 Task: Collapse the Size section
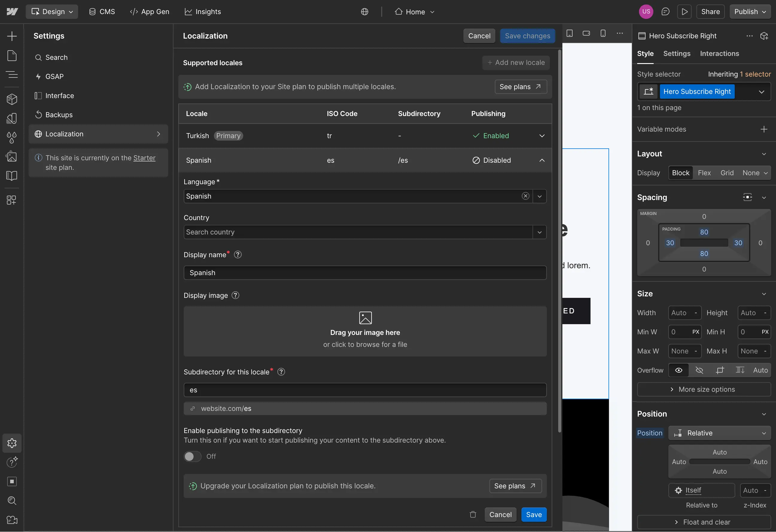764,293
